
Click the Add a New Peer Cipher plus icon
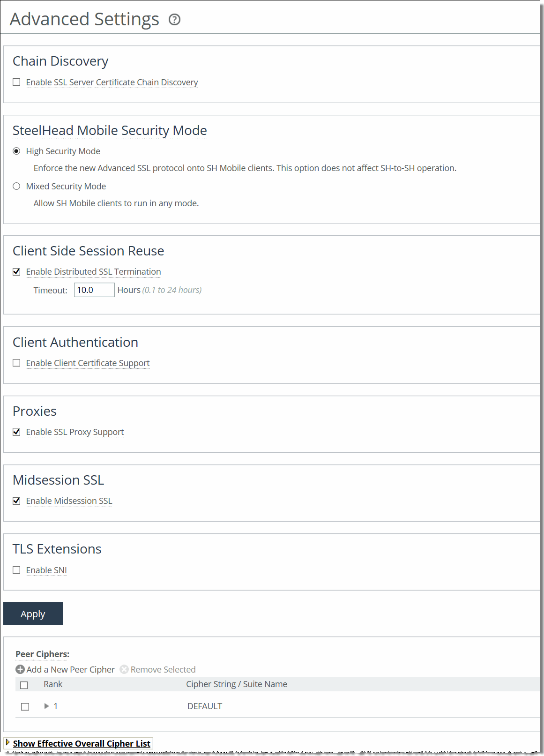point(20,669)
